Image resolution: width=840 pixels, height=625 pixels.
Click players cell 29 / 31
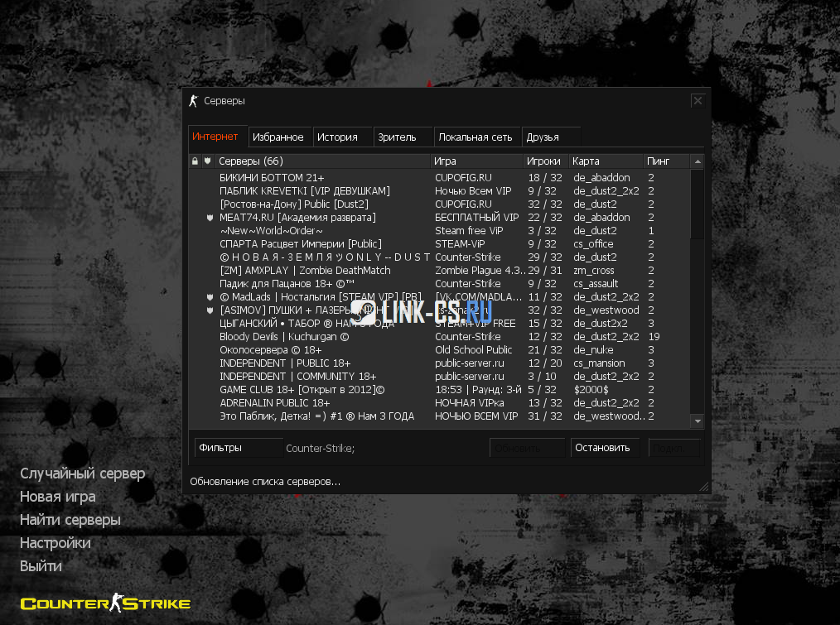coord(545,271)
